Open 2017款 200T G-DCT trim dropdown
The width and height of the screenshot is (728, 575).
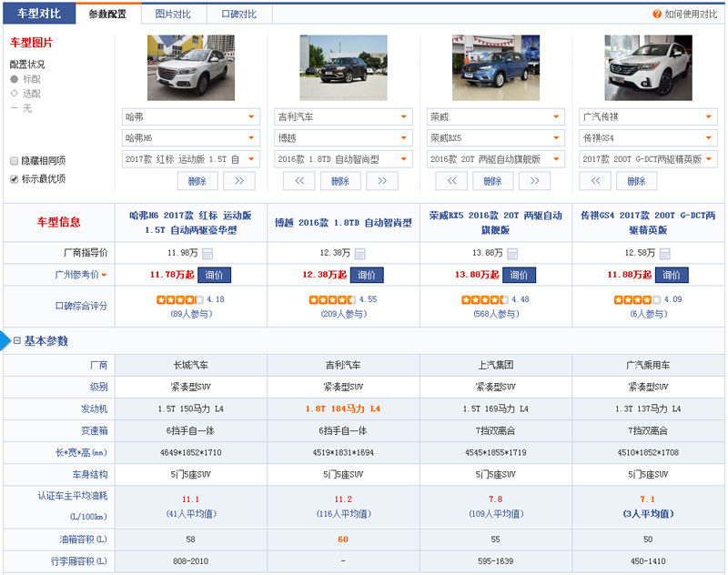[x=648, y=159]
